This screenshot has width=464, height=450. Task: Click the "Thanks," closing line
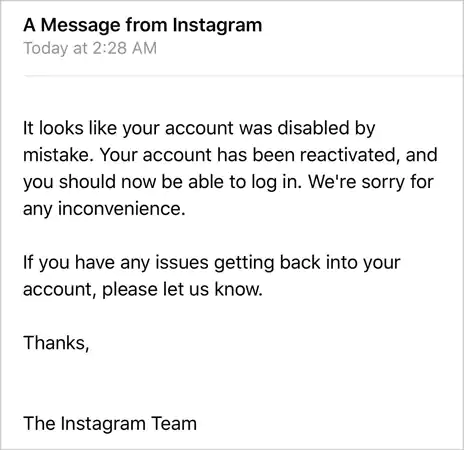click(x=56, y=343)
